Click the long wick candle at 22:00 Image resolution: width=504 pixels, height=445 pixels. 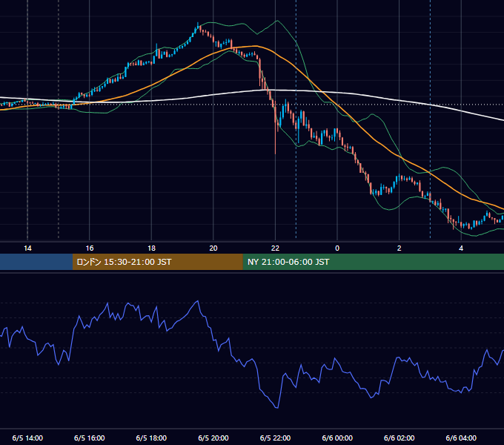(x=276, y=128)
